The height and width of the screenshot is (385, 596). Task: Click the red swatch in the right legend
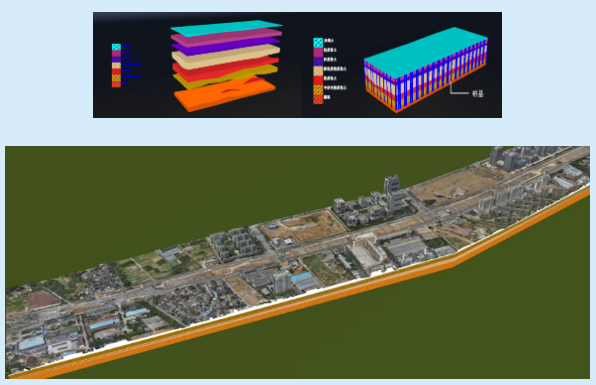[x=318, y=80]
